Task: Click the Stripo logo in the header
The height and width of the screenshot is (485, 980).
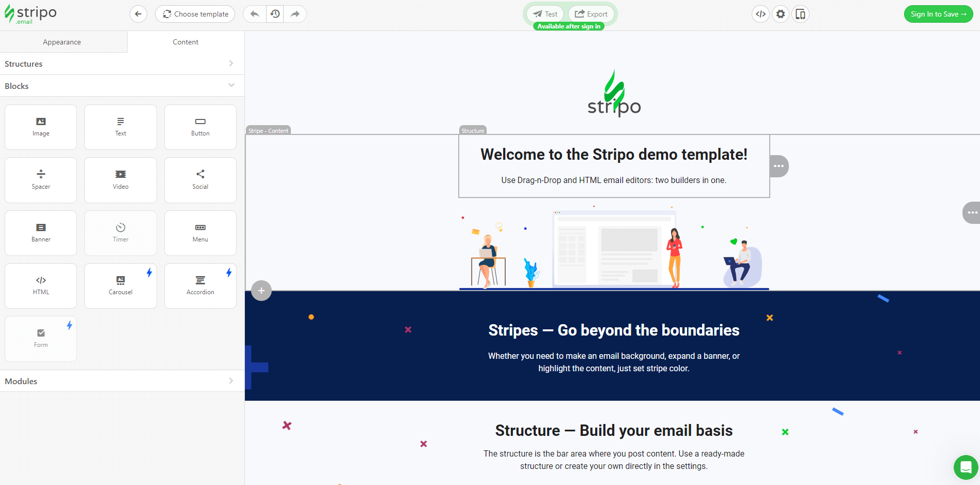Action: click(30, 14)
